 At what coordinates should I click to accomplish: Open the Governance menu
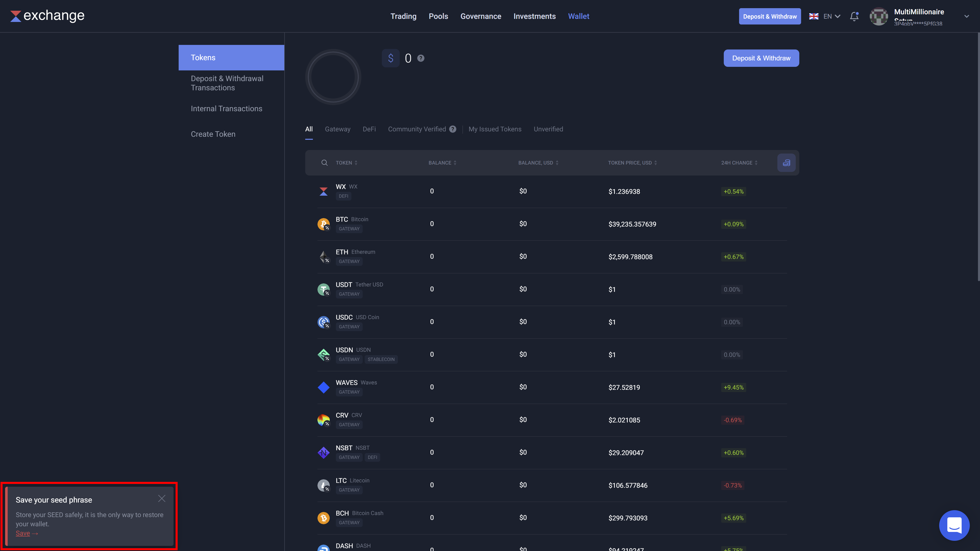pyautogui.click(x=481, y=16)
